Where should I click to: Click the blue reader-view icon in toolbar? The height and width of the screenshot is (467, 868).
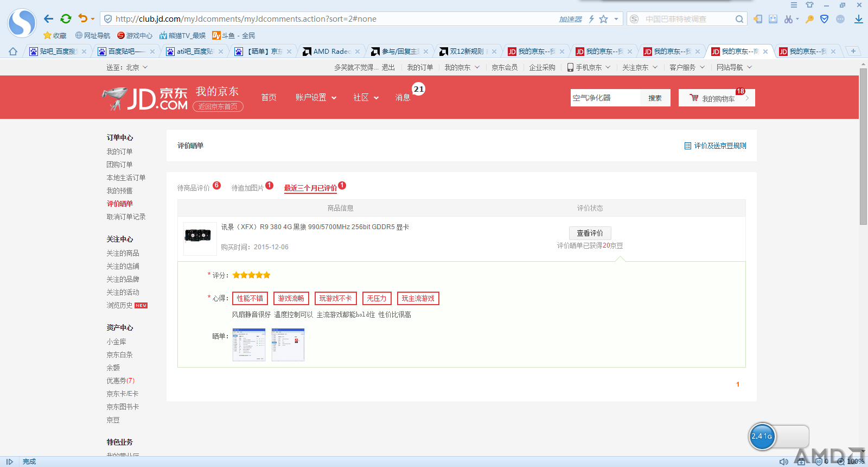pos(773,19)
